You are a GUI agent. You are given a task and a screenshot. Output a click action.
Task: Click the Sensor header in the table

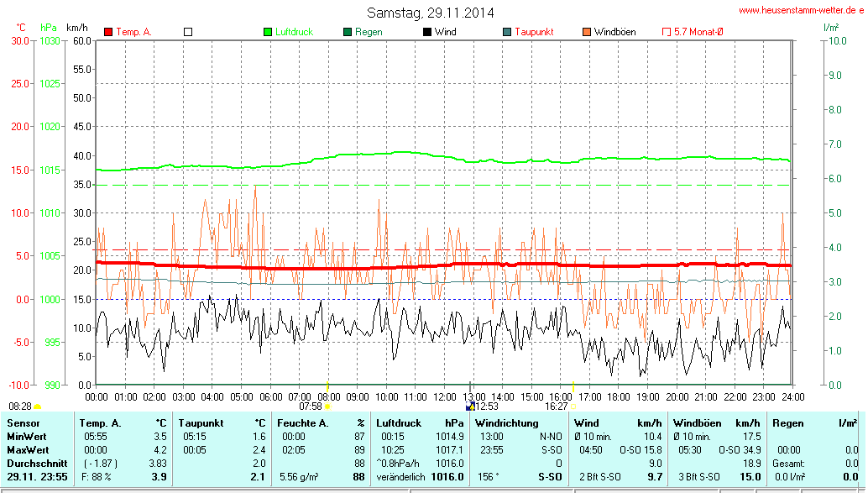(x=24, y=423)
